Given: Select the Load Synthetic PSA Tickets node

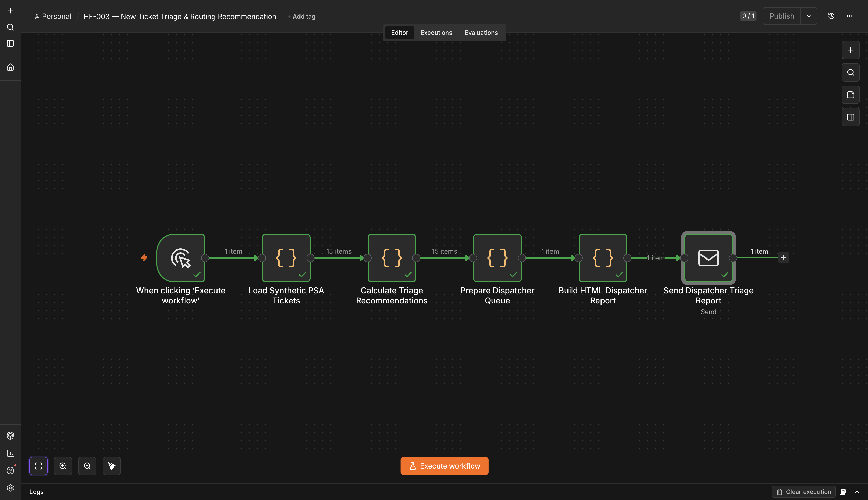Looking at the screenshot, I should click(286, 258).
